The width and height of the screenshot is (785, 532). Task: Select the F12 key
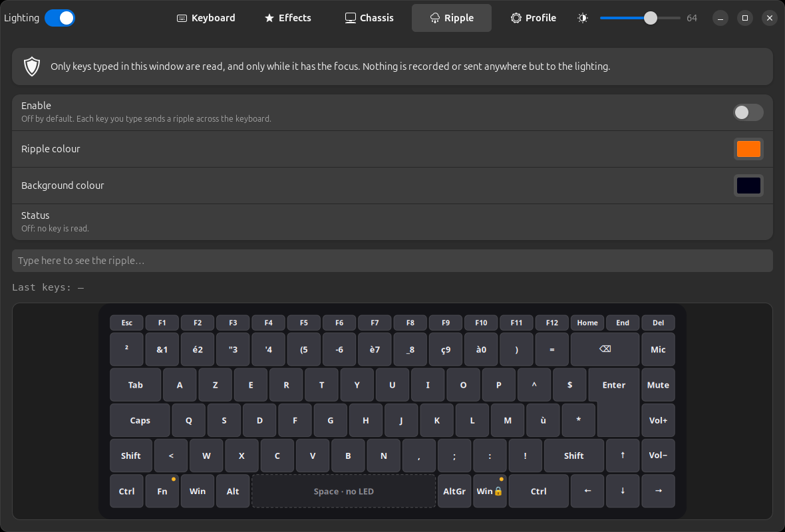coord(551,323)
